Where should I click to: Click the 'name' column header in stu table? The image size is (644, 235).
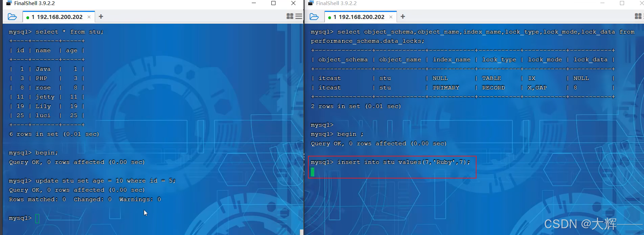[x=43, y=50]
